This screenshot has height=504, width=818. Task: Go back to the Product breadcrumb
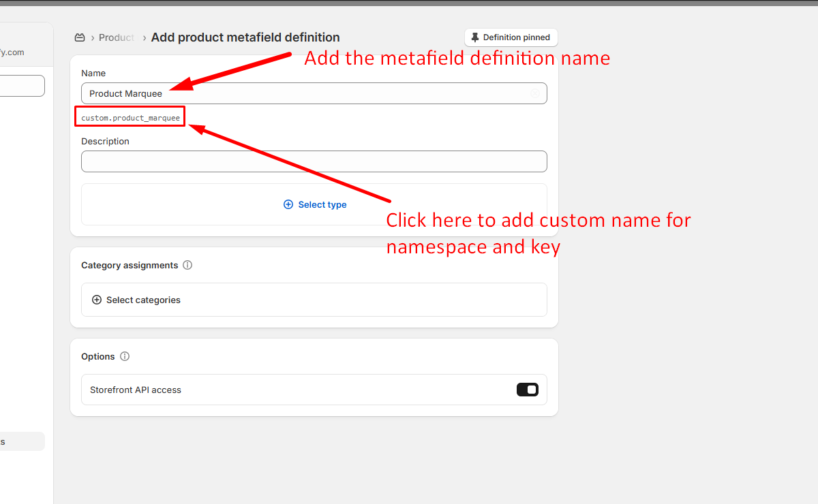click(x=116, y=37)
